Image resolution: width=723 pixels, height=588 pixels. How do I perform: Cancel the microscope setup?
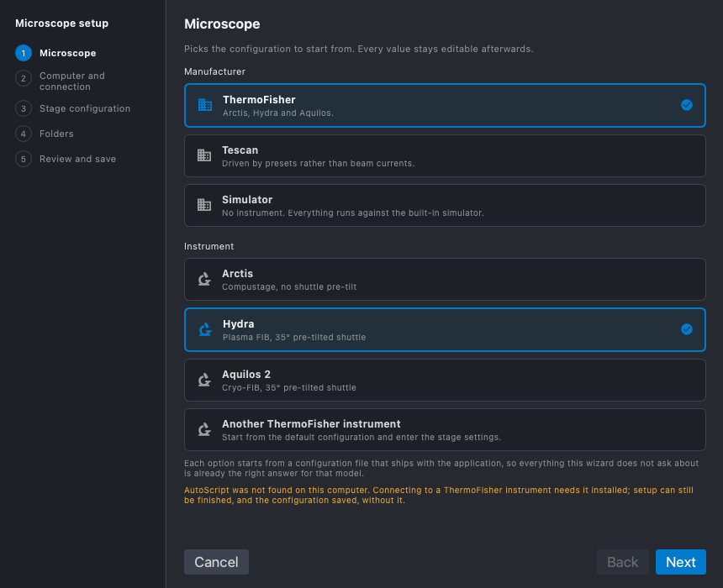coord(216,562)
